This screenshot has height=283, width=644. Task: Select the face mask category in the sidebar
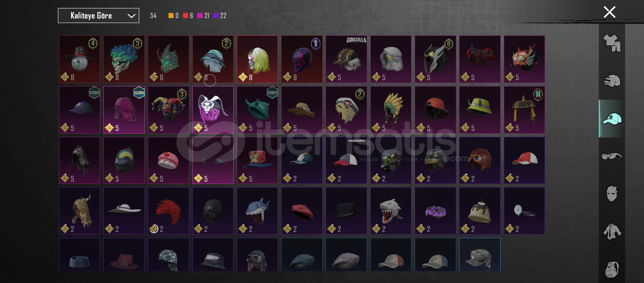click(612, 193)
